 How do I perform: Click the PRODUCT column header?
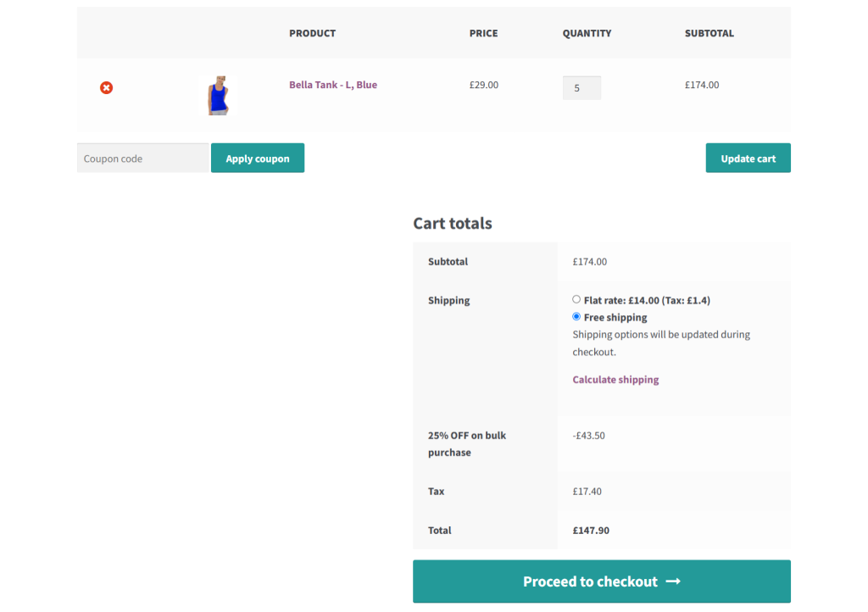click(312, 33)
